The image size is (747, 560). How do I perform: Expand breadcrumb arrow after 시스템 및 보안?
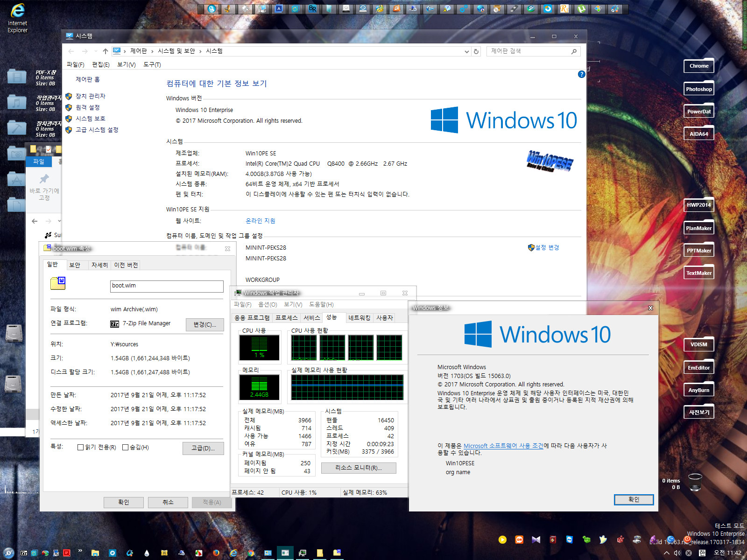pos(200,51)
